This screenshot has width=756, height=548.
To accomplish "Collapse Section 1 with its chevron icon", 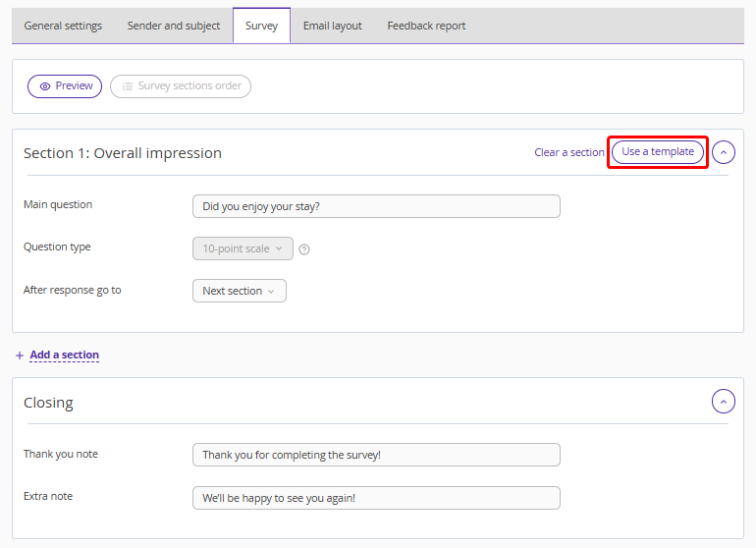I will (x=723, y=152).
